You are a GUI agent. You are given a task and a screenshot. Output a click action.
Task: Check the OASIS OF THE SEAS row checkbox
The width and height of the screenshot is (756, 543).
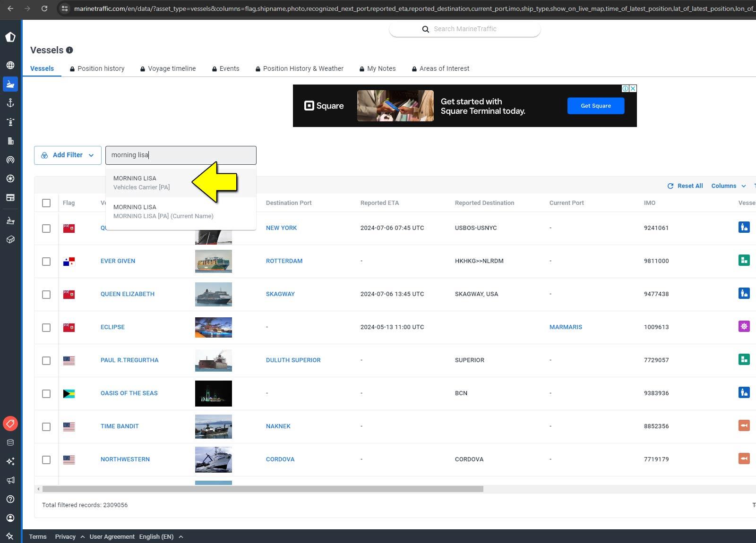tap(46, 394)
